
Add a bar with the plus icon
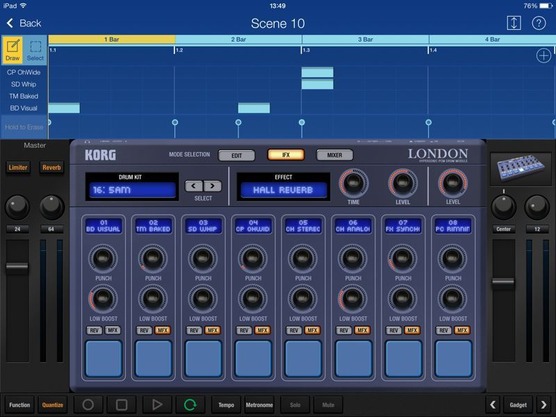click(x=544, y=56)
